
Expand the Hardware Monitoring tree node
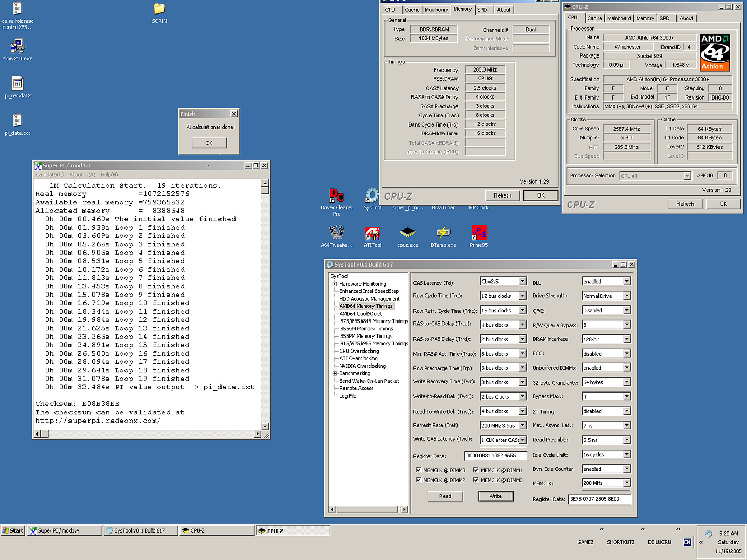click(x=335, y=284)
